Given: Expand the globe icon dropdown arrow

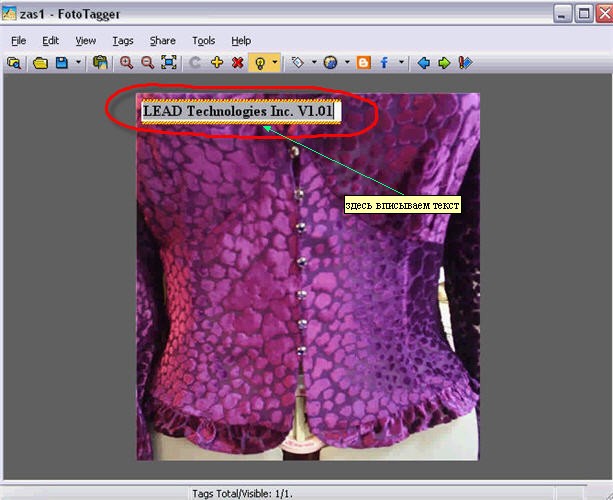Looking at the screenshot, I should pos(347,62).
